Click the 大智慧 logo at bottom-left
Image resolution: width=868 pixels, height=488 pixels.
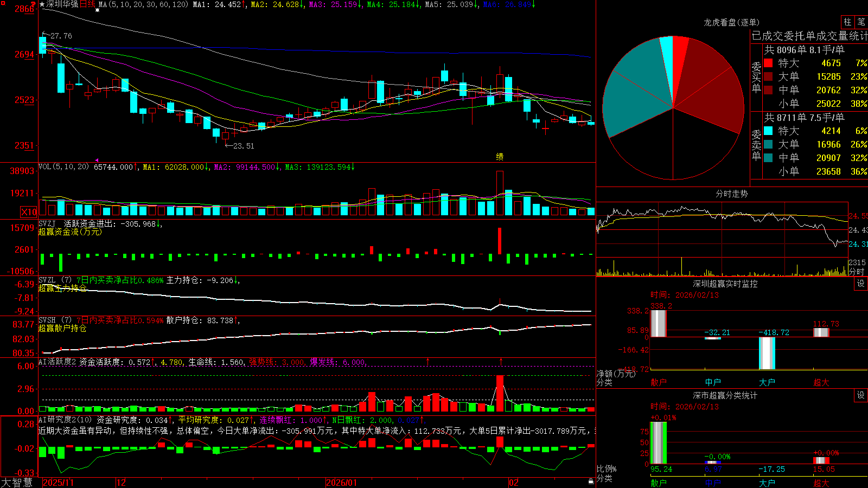17,483
